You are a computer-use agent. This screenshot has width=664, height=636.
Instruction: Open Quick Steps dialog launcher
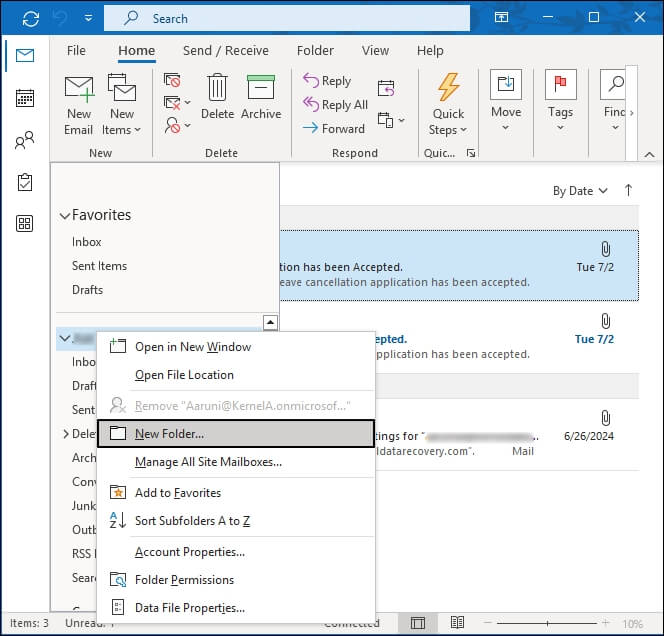pos(471,153)
